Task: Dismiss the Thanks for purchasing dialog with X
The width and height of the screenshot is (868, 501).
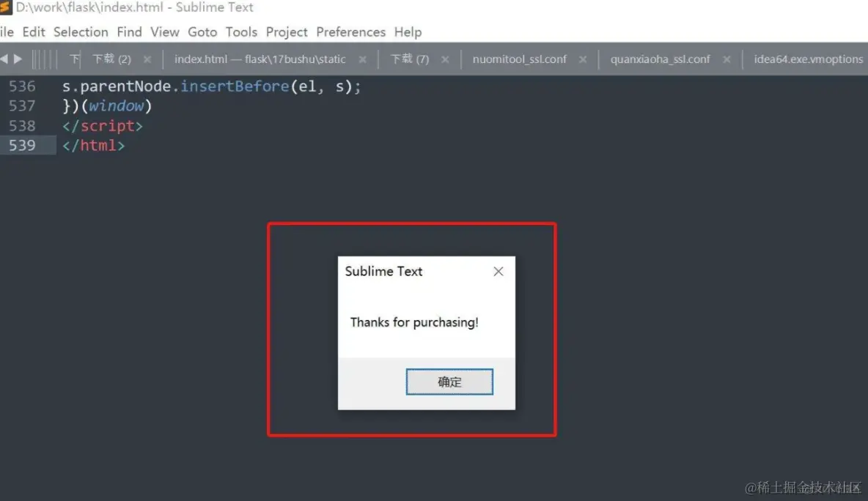Action: click(499, 272)
